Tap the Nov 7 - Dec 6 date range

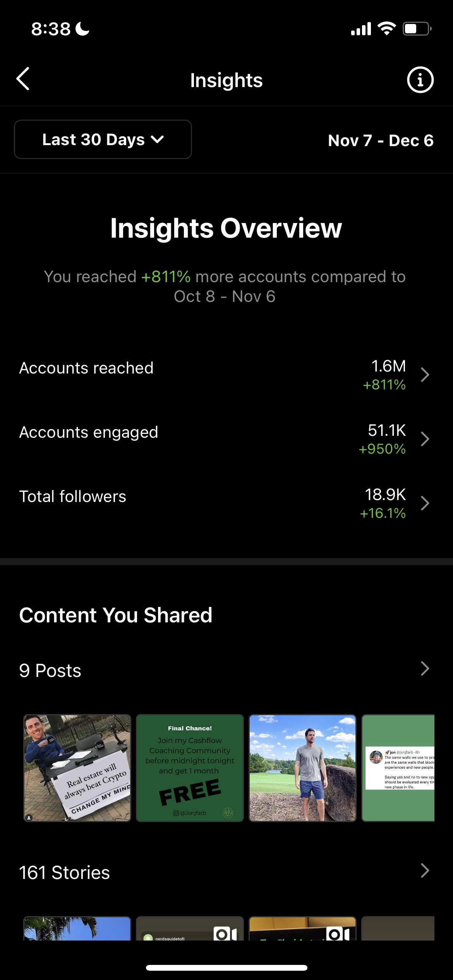point(381,140)
